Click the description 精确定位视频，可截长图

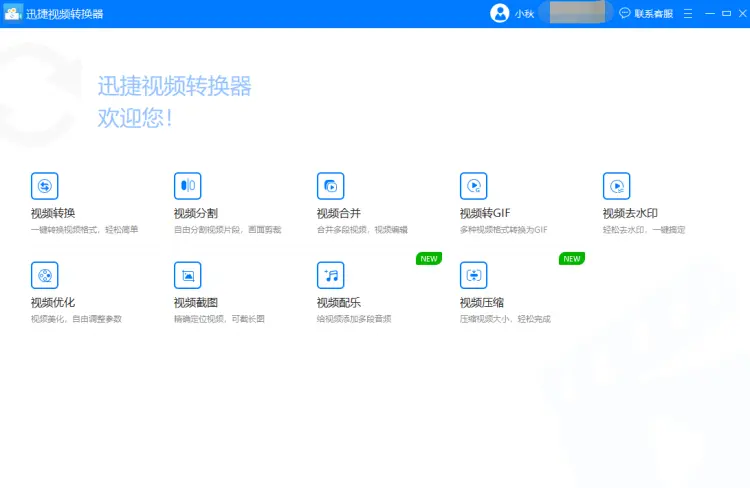click(219, 319)
